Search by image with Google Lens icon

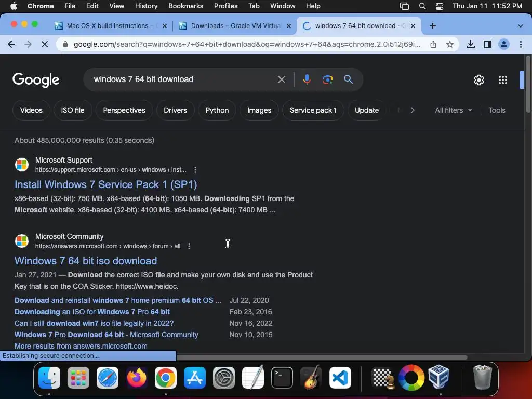click(327, 79)
